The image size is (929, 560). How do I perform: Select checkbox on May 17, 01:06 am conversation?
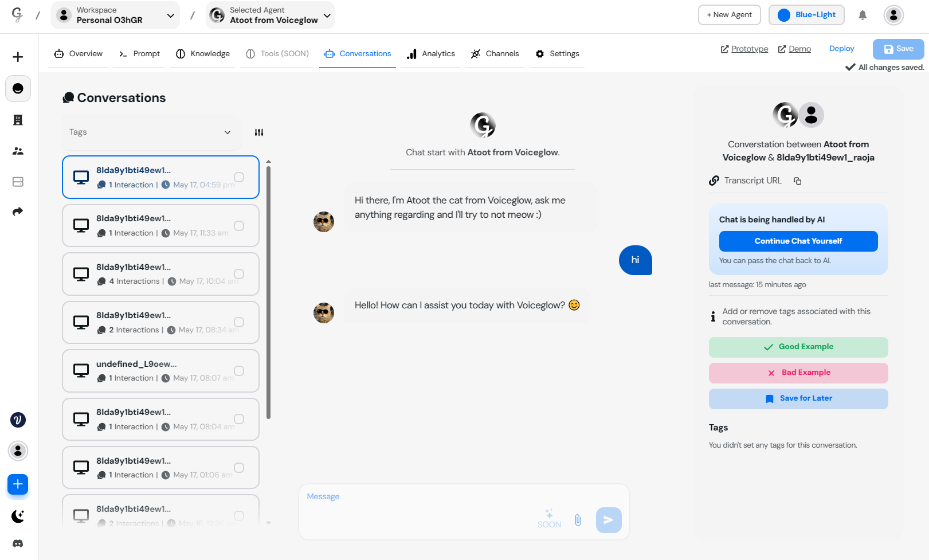pos(239,468)
